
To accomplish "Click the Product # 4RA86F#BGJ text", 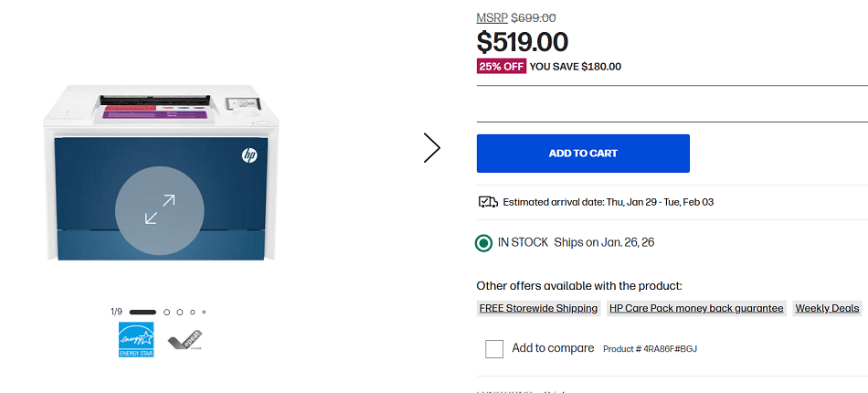I will (650, 349).
